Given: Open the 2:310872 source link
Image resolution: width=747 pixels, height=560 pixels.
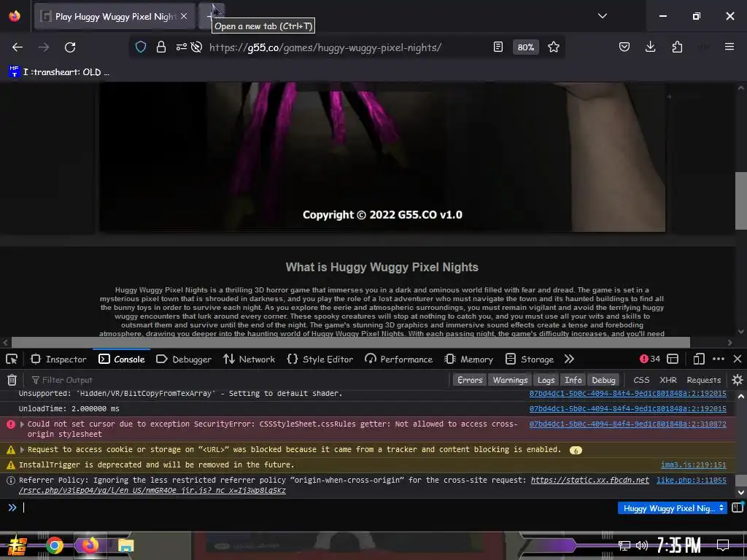Looking at the screenshot, I should [x=627, y=424].
